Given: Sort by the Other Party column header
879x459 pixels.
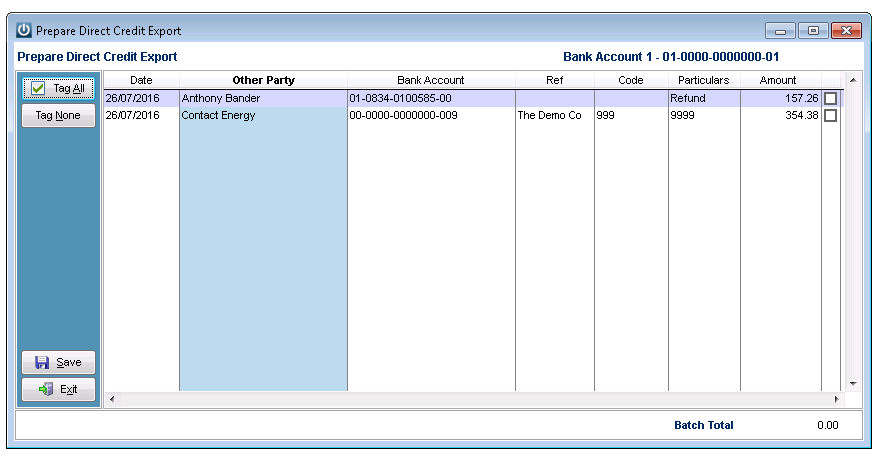Looking at the screenshot, I should (263, 80).
